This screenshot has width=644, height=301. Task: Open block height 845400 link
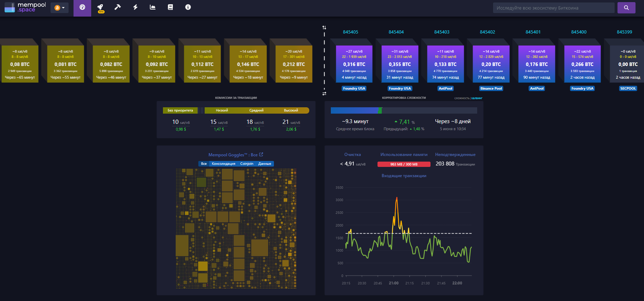click(579, 32)
